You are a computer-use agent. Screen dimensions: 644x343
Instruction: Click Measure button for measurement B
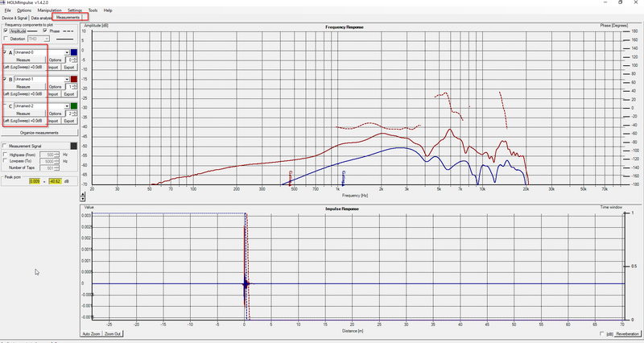click(23, 87)
